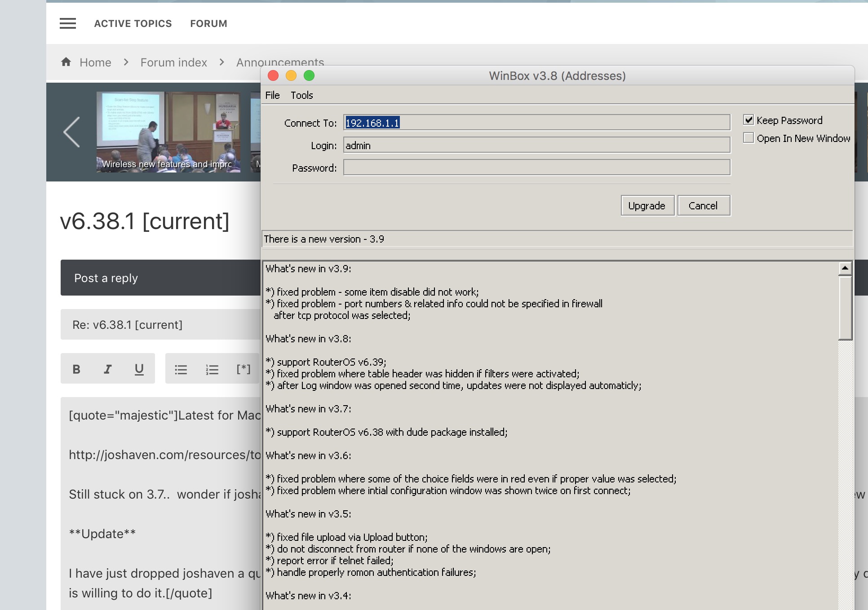868x610 pixels.
Task: Click the previous slide arrow in carousel
Action: click(x=72, y=132)
